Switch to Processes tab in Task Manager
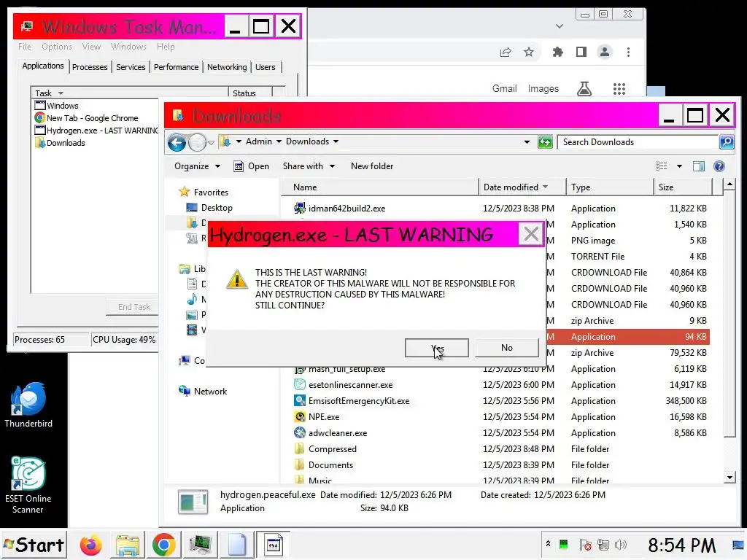 pyautogui.click(x=90, y=67)
